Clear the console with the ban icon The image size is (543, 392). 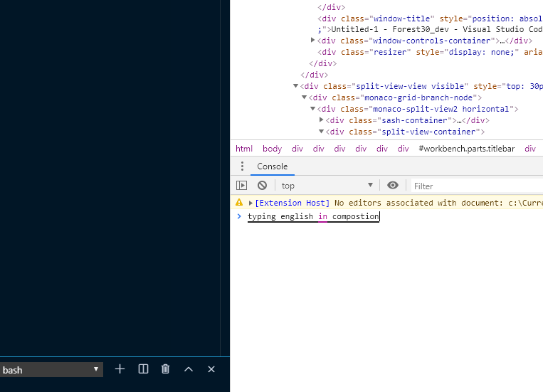[x=262, y=186]
